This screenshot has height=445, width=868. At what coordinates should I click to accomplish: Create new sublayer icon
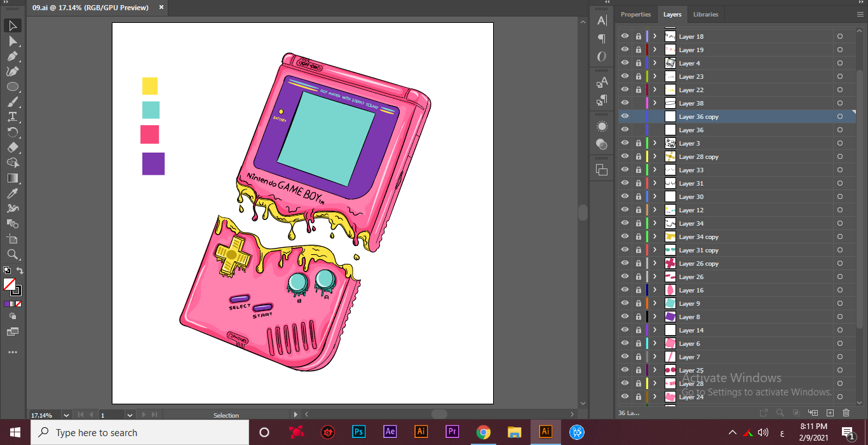tap(813, 413)
